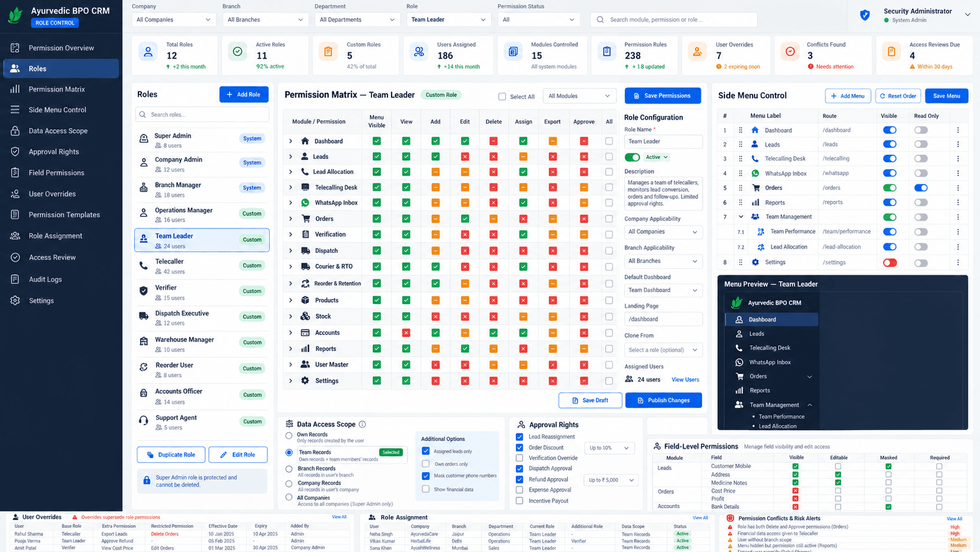
Task: Open the Default Dashboard dropdown
Action: click(663, 290)
